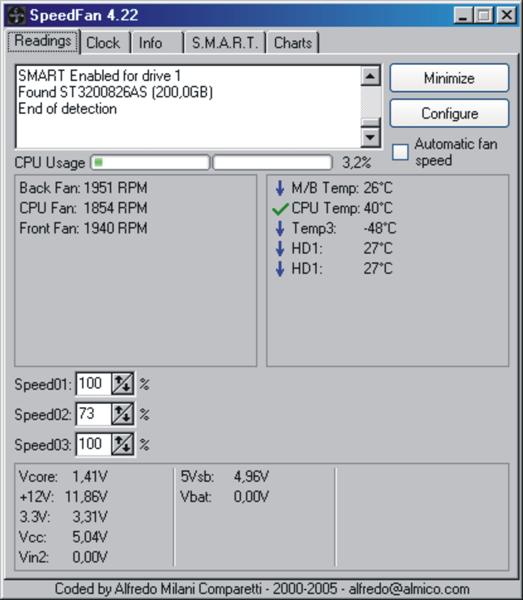Click the arrow icon beside first HD1 reading
Image resolution: width=523 pixels, height=600 pixels.
point(280,248)
